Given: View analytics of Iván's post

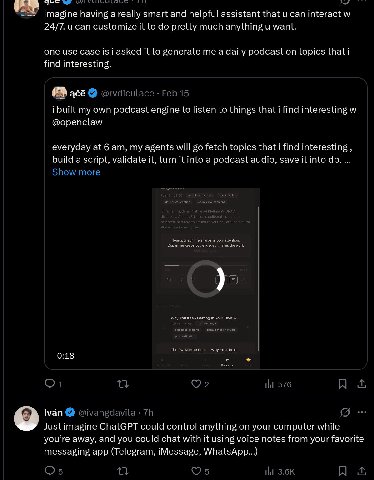Looking at the screenshot, I should coord(280,471).
